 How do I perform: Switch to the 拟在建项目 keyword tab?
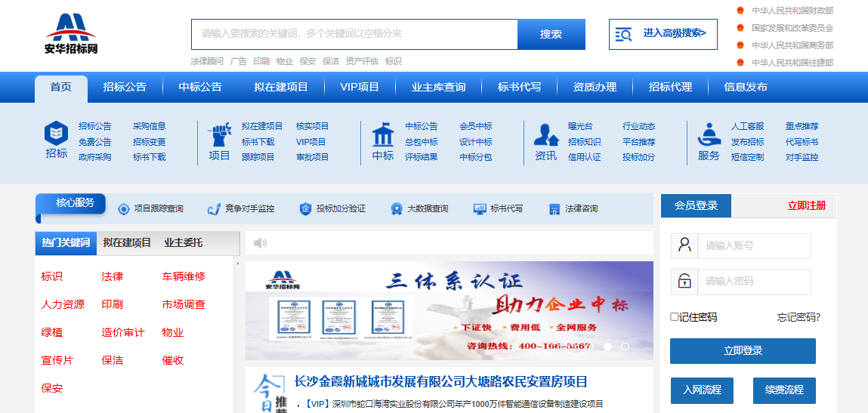127,243
